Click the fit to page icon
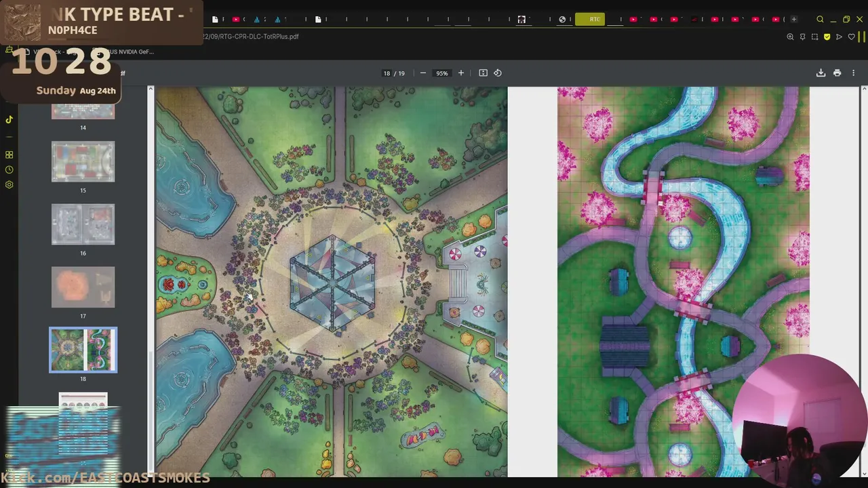Viewport: 868px width, 488px height. pos(483,73)
